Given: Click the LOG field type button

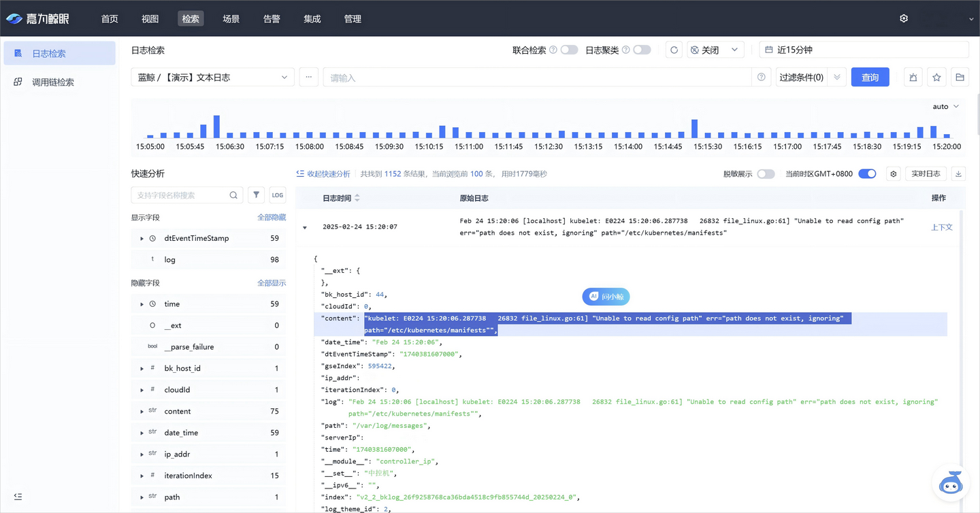Looking at the screenshot, I should (x=278, y=195).
